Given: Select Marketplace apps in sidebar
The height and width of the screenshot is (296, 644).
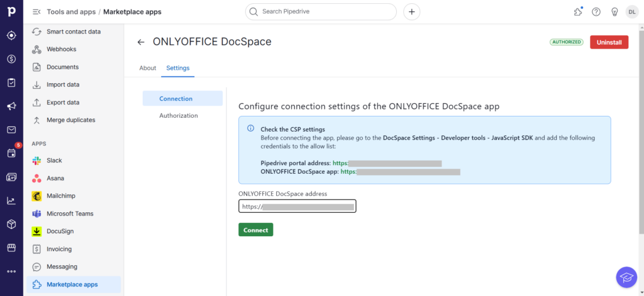Looking at the screenshot, I should [x=74, y=285].
